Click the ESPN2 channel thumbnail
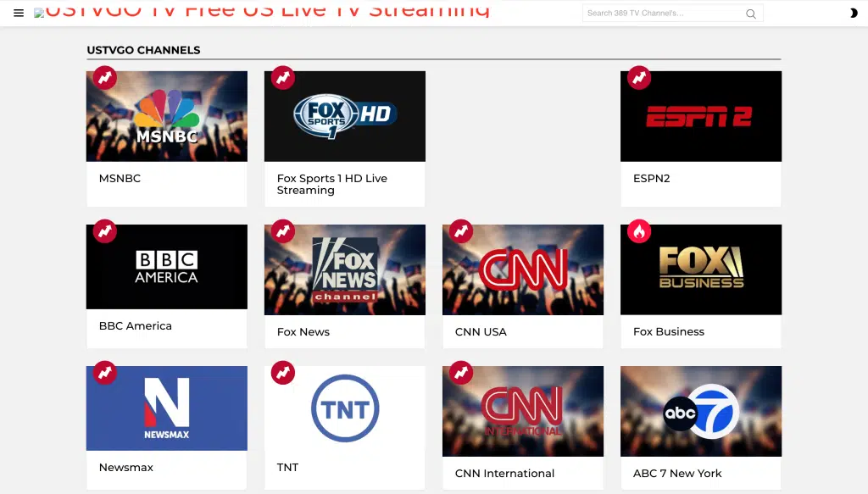 tap(700, 116)
